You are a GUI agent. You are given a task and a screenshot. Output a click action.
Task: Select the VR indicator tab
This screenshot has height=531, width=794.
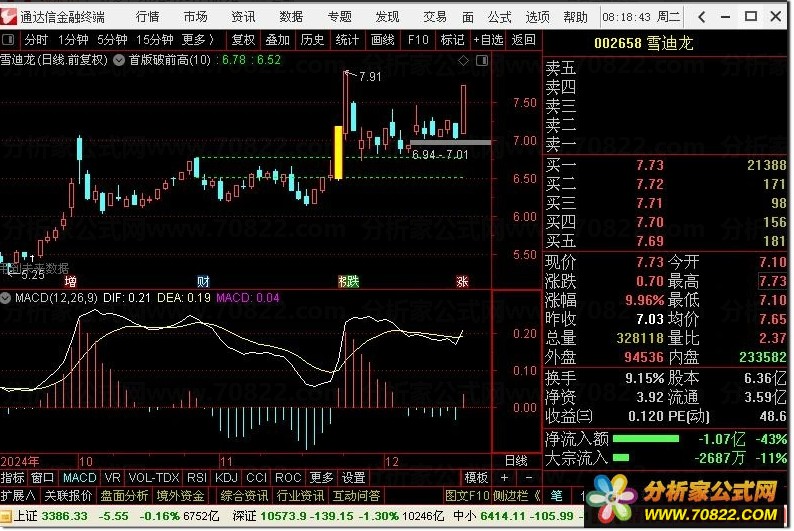coord(112,478)
